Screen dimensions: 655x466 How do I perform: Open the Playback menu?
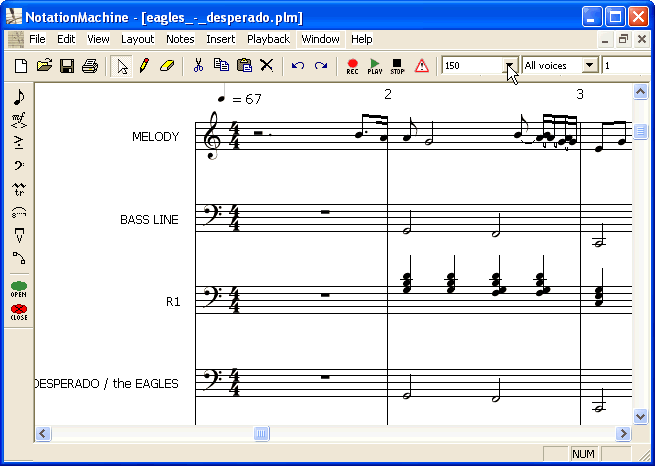click(x=268, y=39)
